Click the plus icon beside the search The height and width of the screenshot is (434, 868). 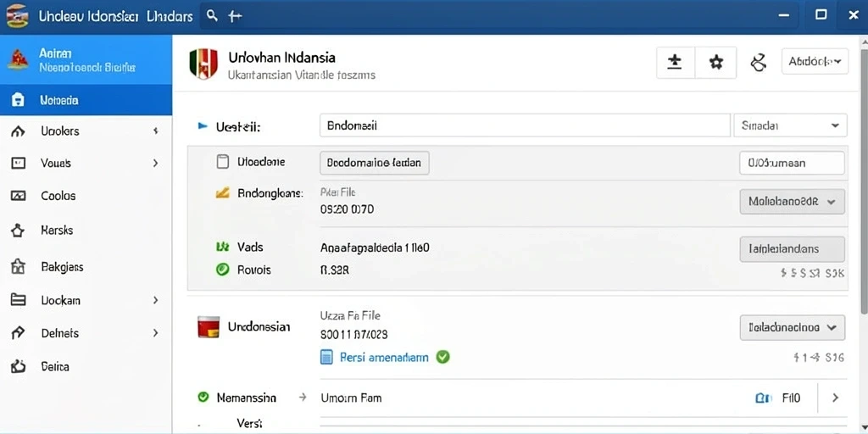235,16
